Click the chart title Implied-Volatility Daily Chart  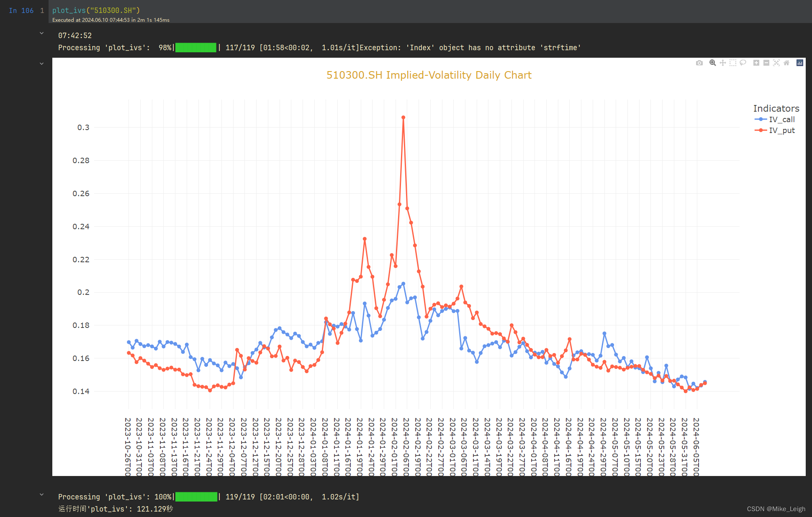pos(429,75)
